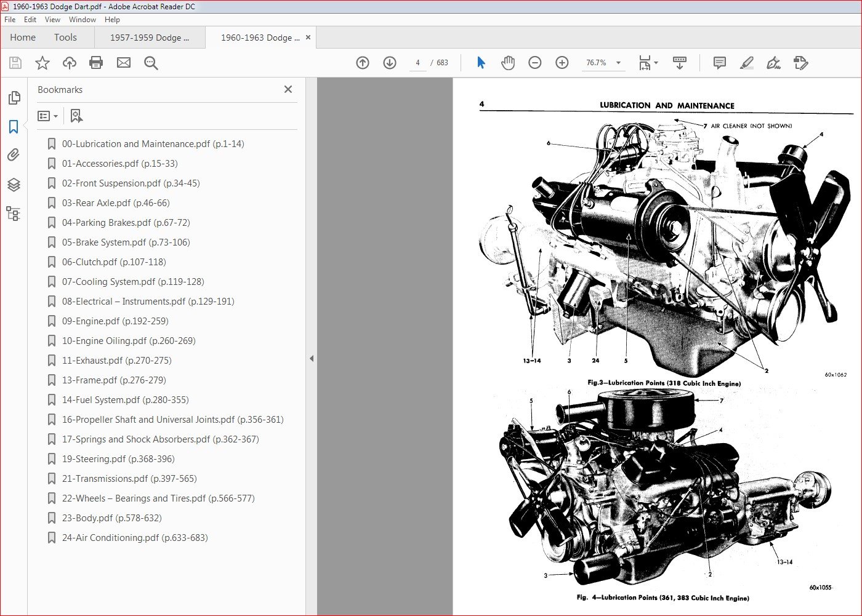Image resolution: width=862 pixels, height=616 pixels.
Task: Open the Edit menu
Action: coord(30,20)
